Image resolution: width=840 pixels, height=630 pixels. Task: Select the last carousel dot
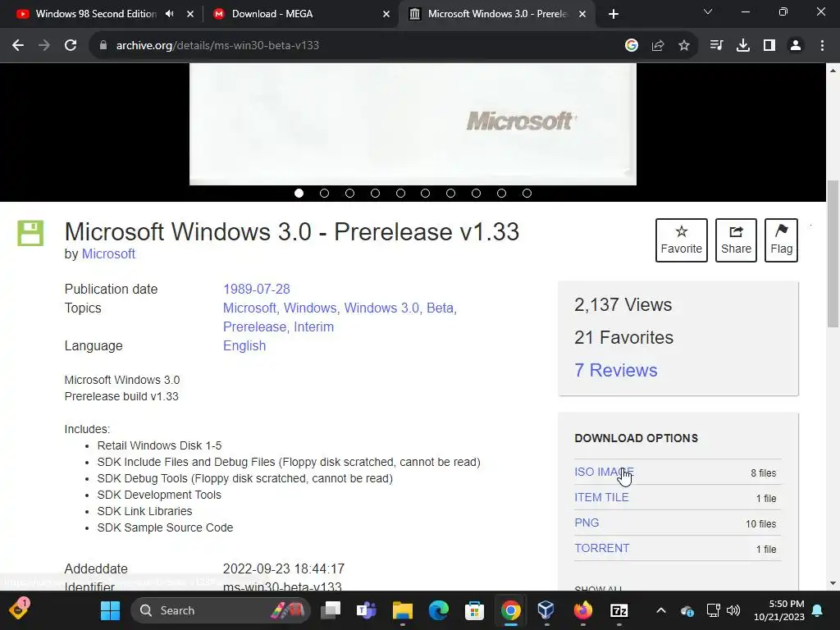pos(527,194)
